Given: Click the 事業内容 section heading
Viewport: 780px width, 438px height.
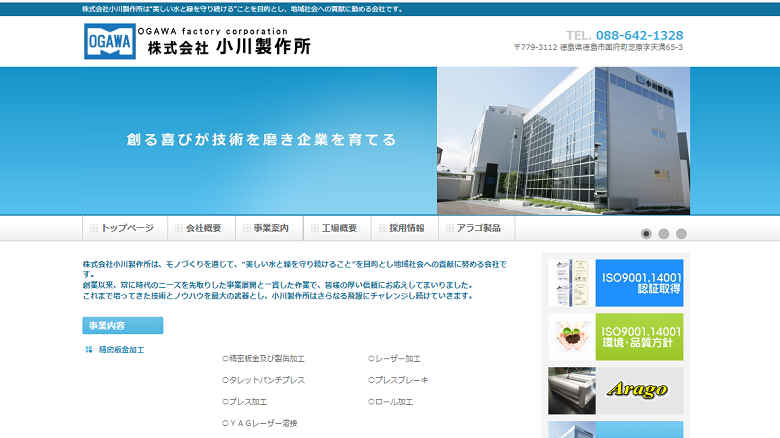Looking at the screenshot, I should click(x=122, y=325).
